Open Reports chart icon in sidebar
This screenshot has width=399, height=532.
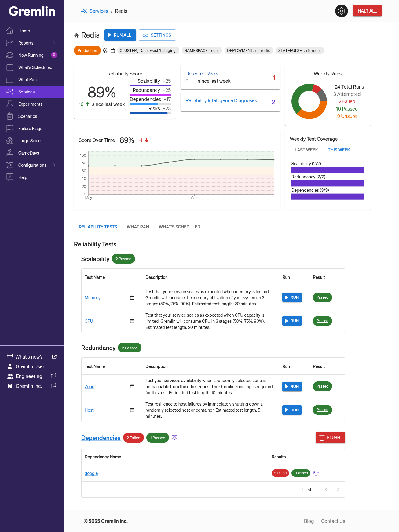[10, 43]
